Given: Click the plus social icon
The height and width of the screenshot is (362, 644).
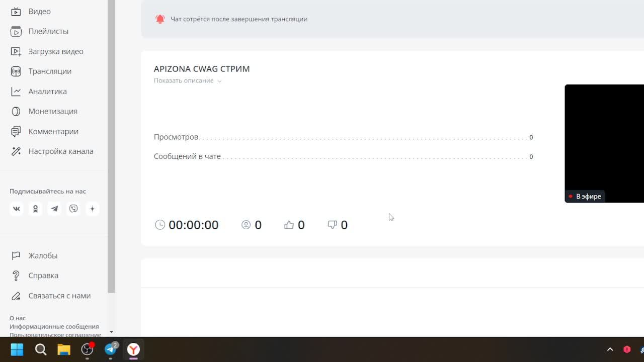Looking at the screenshot, I should (92, 209).
